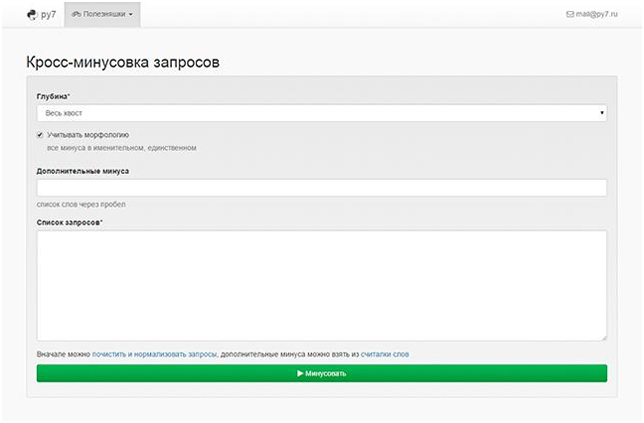The image size is (644, 423).
Task: Click the Список запросов textarea resize handle
Action: [x=603, y=338]
